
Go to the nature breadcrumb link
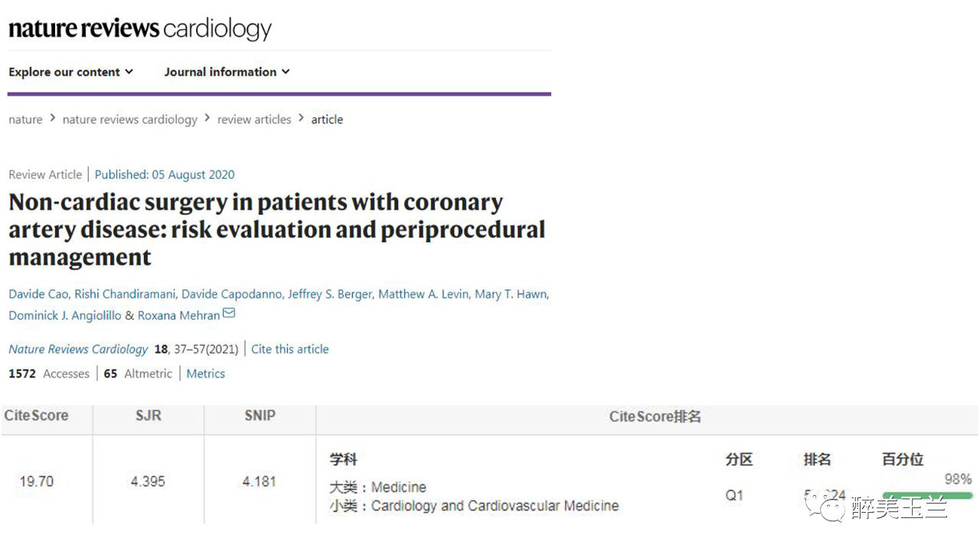(25, 119)
